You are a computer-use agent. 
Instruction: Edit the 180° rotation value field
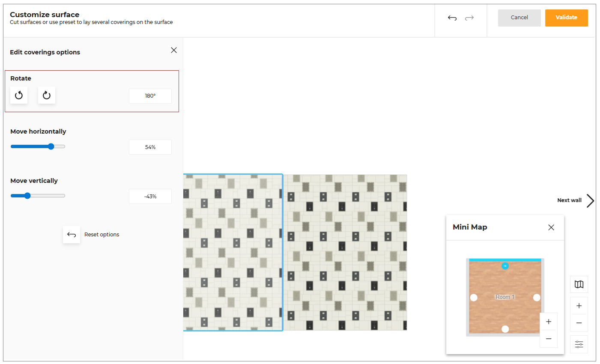(150, 96)
